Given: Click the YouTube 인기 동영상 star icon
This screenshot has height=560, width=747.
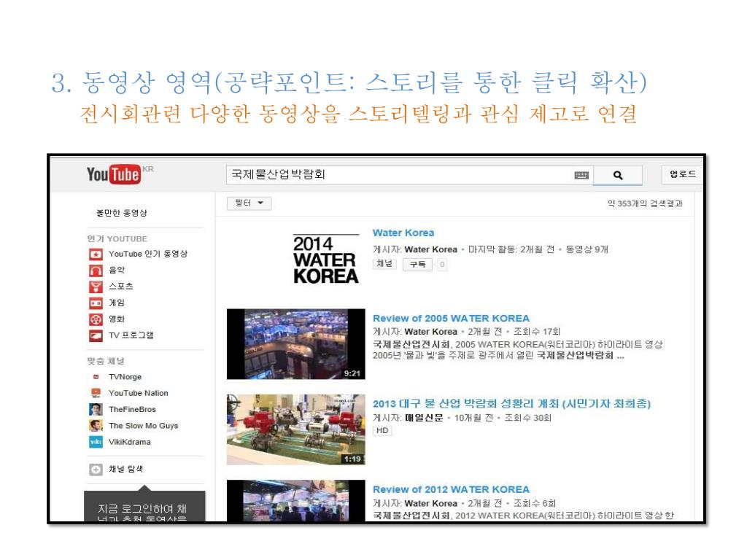Looking at the screenshot, I should point(96,254).
